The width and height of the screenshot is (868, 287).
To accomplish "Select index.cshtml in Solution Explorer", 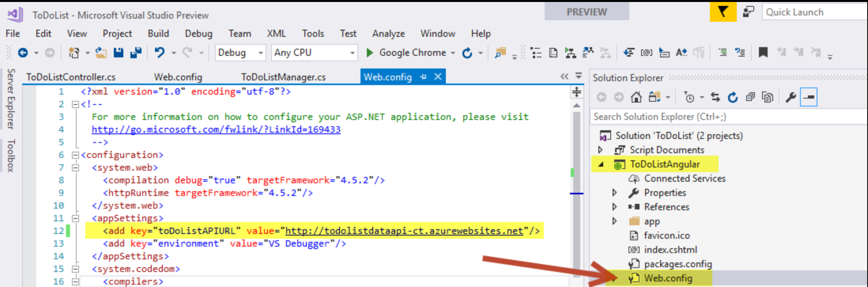I will pyautogui.click(x=670, y=250).
